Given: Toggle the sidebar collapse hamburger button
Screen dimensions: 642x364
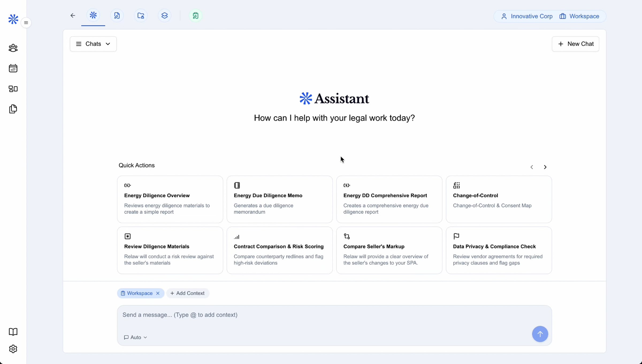Looking at the screenshot, I should click(x=26, y=23).
